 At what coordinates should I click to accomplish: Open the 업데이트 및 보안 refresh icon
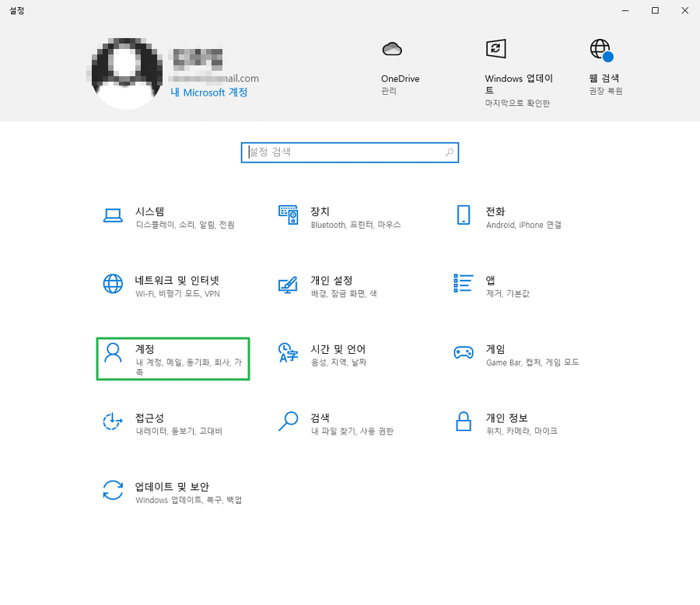point(113,490)
